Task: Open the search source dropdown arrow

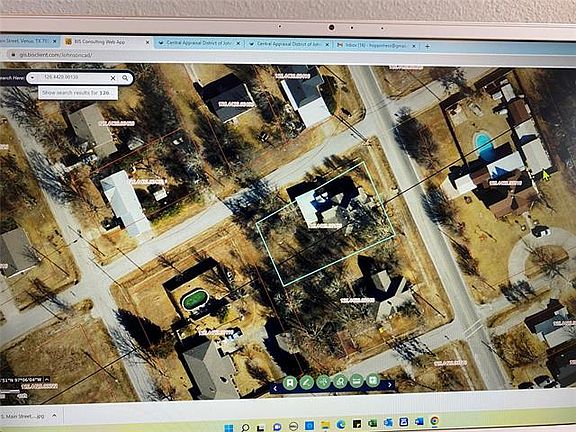Action: click(32, 78)
